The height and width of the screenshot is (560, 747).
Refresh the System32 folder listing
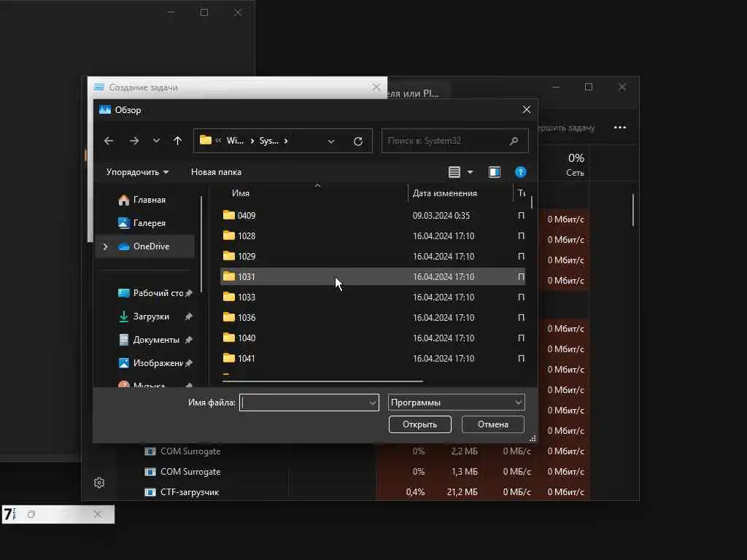tap(358, 141)
